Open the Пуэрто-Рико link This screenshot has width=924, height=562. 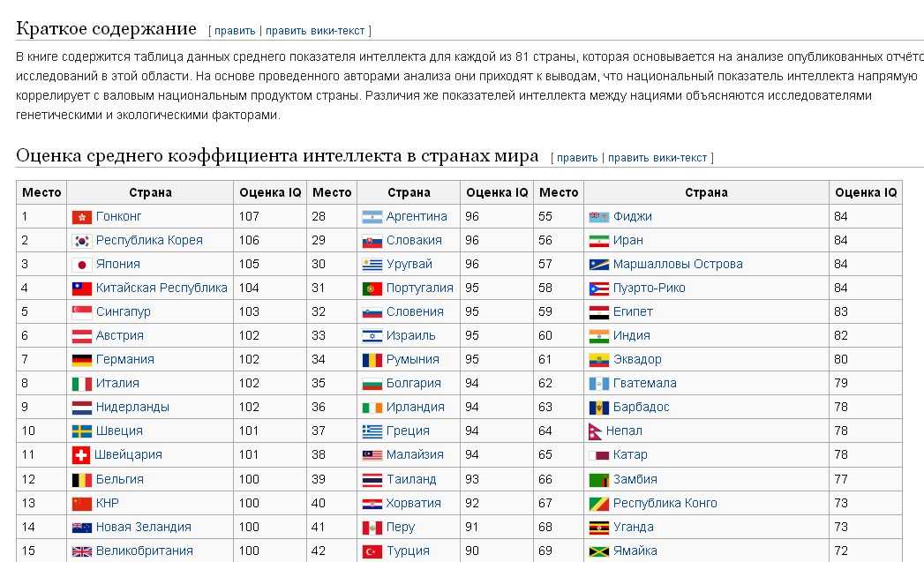point(650,288)
